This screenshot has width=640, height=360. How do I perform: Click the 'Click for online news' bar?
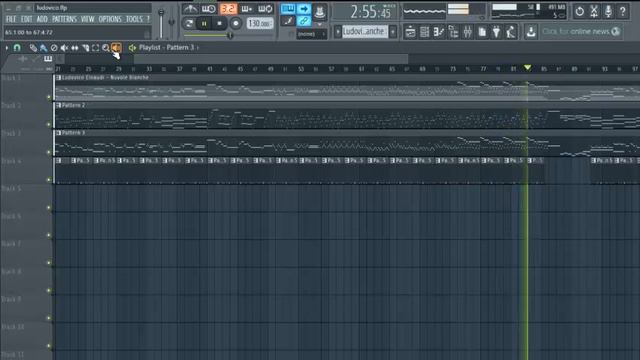click(581, 31)
